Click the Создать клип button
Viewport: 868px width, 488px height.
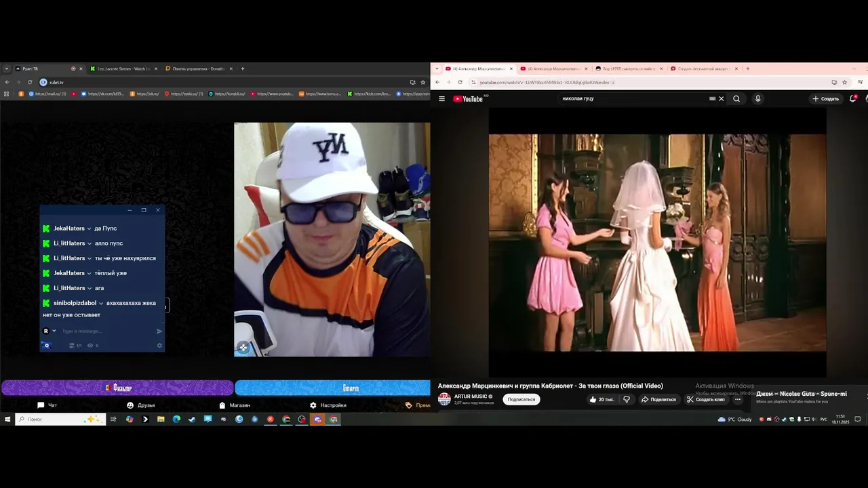tap(706, 399)
